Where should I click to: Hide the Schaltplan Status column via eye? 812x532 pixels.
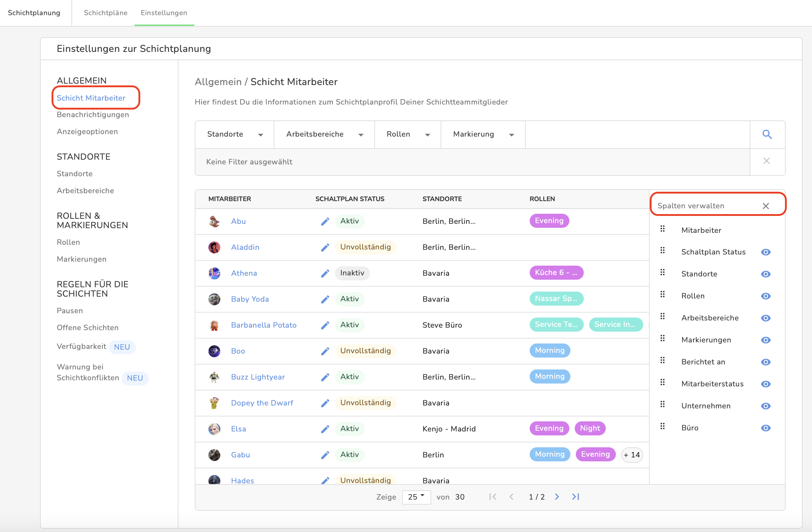[x=766, y=252]
